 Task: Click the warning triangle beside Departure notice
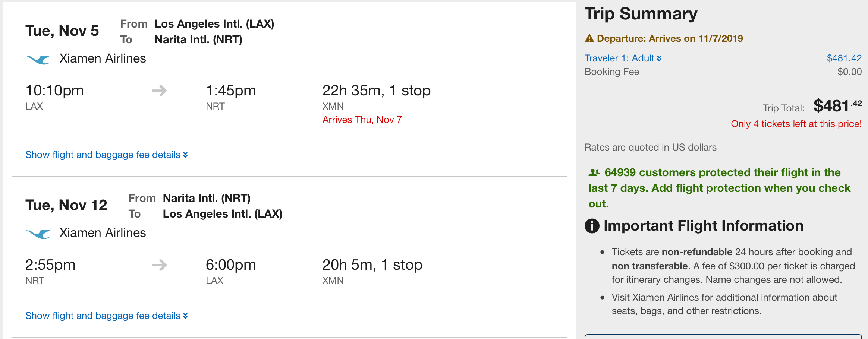click(x=589, y=38)
